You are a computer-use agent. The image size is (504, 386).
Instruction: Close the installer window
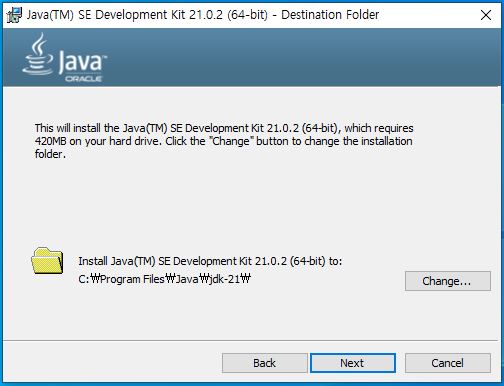pos(486,15)
